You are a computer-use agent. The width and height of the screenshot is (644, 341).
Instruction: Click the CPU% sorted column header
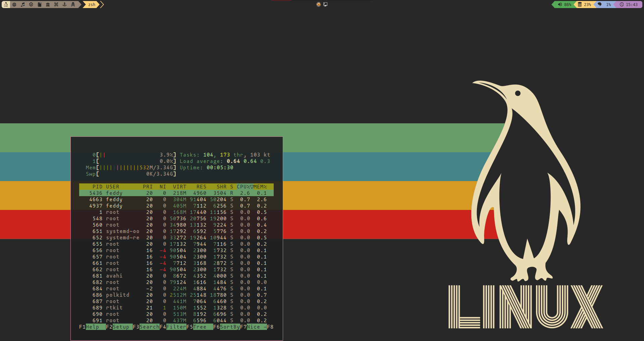(245, 187)
